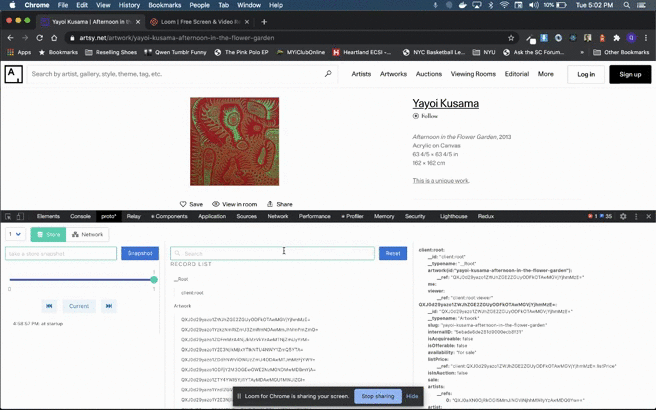Jump to the last snapshot with the forward icon
Viewport: 656px width, 410px height.
[x=109, y=306]
